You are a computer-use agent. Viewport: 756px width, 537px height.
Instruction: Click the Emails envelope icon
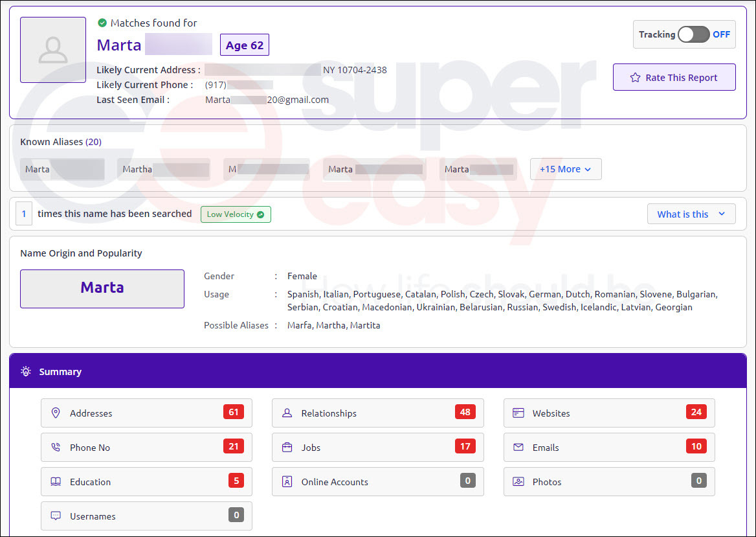pos(518,447)
